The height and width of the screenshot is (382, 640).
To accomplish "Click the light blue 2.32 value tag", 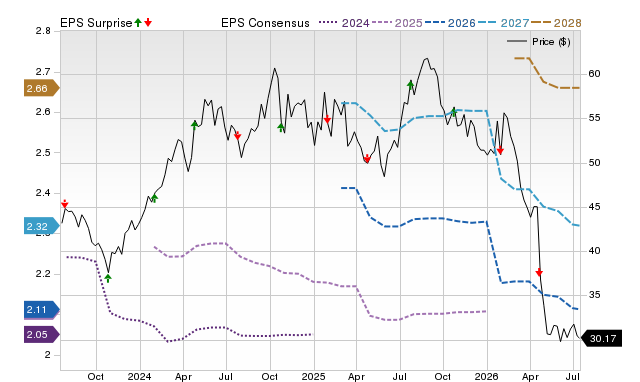I will (x=41, y=227).
